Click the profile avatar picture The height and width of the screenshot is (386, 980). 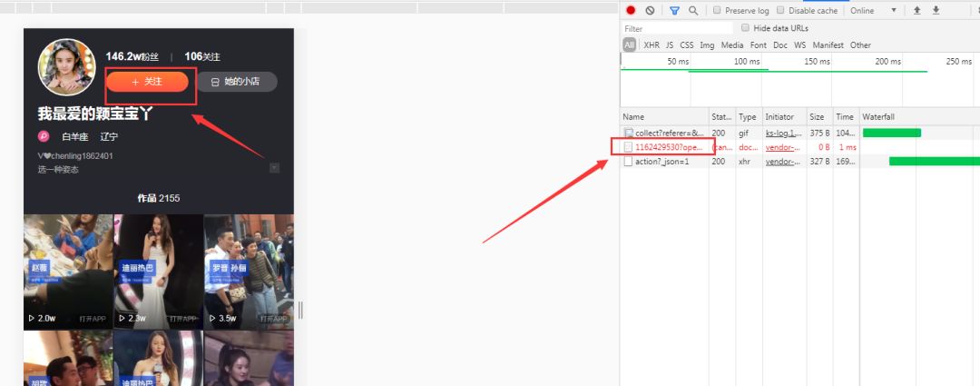coord(66,67)
